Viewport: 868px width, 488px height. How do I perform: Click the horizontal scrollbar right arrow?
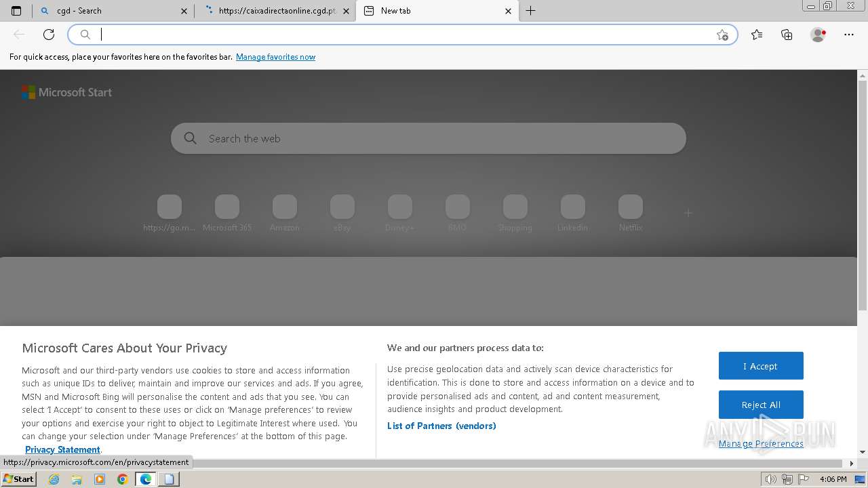point(852,464)
